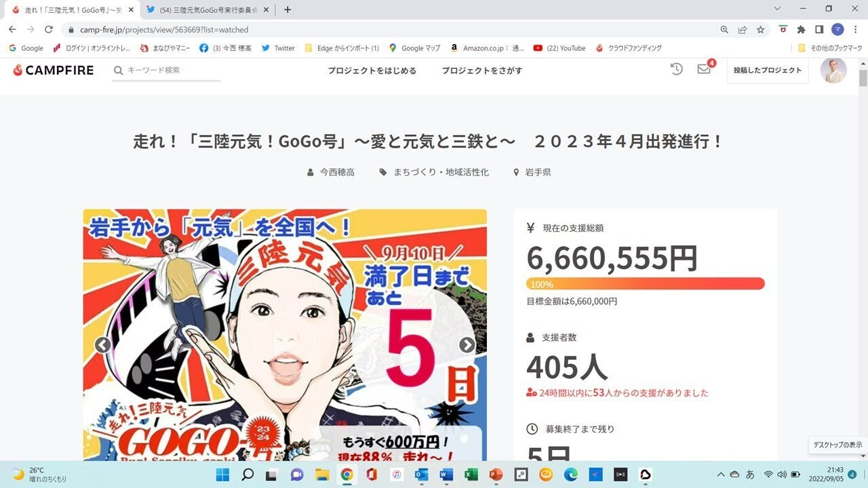Click the 投稿したプロジェクト button
Image resolution: width=868 pixels, height=488 pixels.
[767, 70]
